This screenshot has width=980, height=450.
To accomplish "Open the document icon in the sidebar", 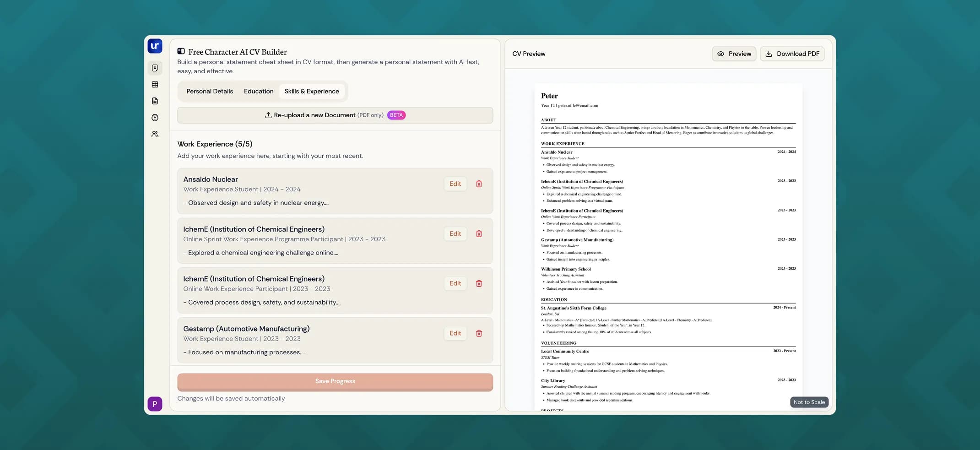I will [155, 101].
